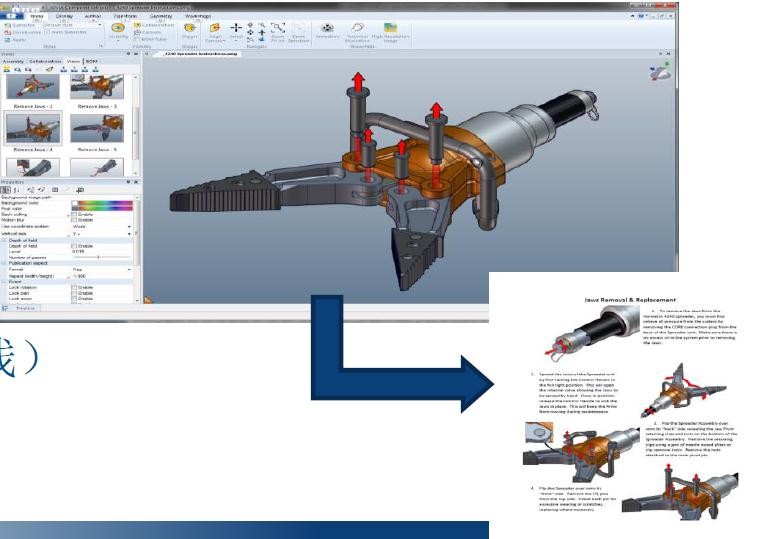Open the High Resolution Image workshop icon
The height and width of the screenshot is (539, 761).
pyautogui.click(x=391, y=28)
